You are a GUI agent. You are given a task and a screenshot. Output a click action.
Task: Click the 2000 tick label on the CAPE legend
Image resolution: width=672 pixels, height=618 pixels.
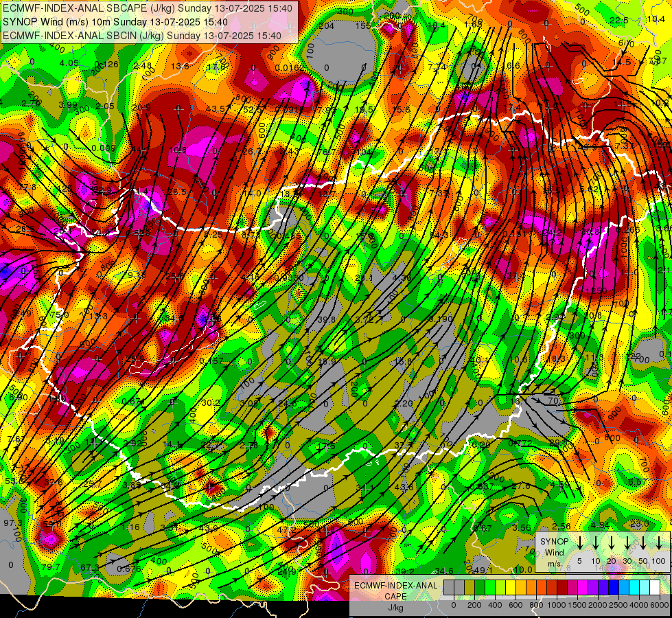(x=597, y=605)
